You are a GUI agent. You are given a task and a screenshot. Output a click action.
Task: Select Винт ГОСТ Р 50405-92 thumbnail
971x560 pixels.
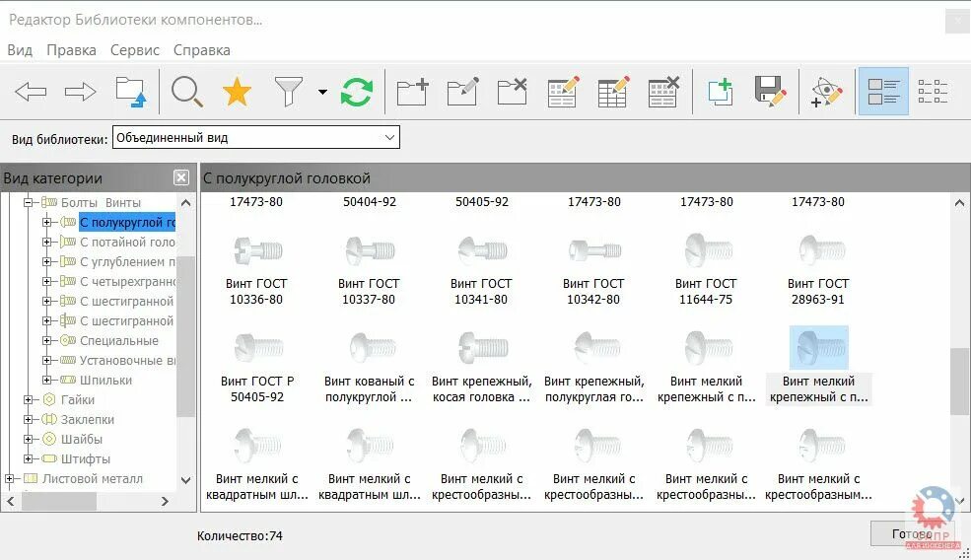point(258,347)
